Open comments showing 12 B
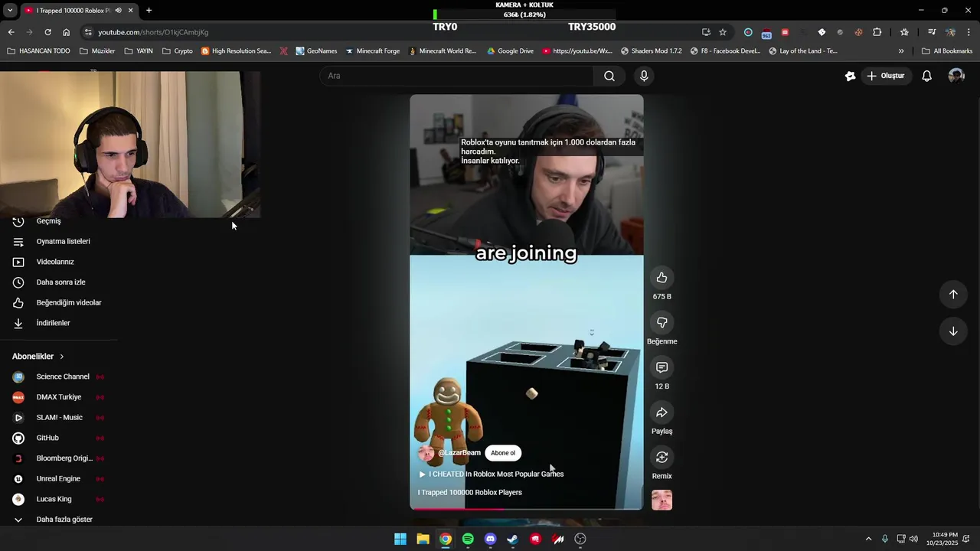The image size is (980, 551). tap(661, 368)
